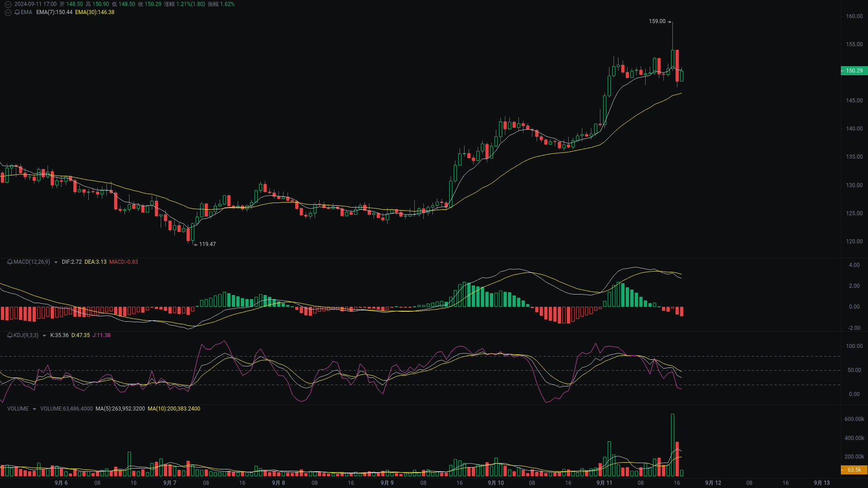Click the orange 63.5k volume tag
The width and height of the screenshot is (868, 488).
(x=854, y=470)
